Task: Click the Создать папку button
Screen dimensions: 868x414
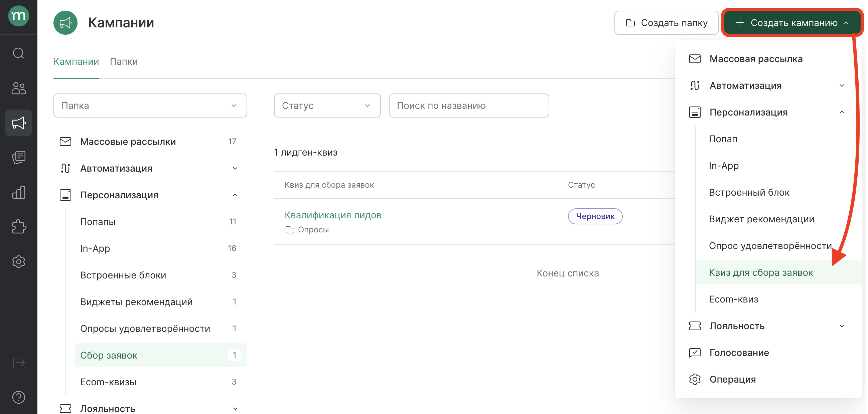Action: pyautogui.click(x=666, y=22)
